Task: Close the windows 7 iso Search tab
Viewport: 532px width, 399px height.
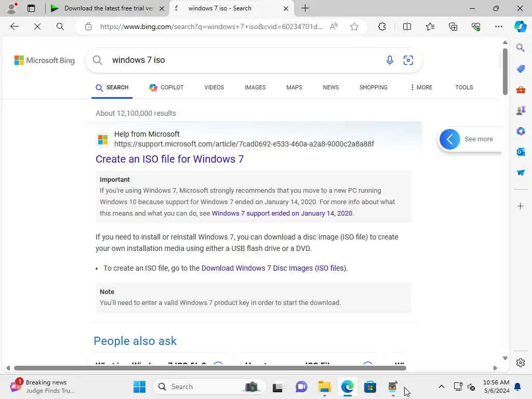Action: pos(286,8)
